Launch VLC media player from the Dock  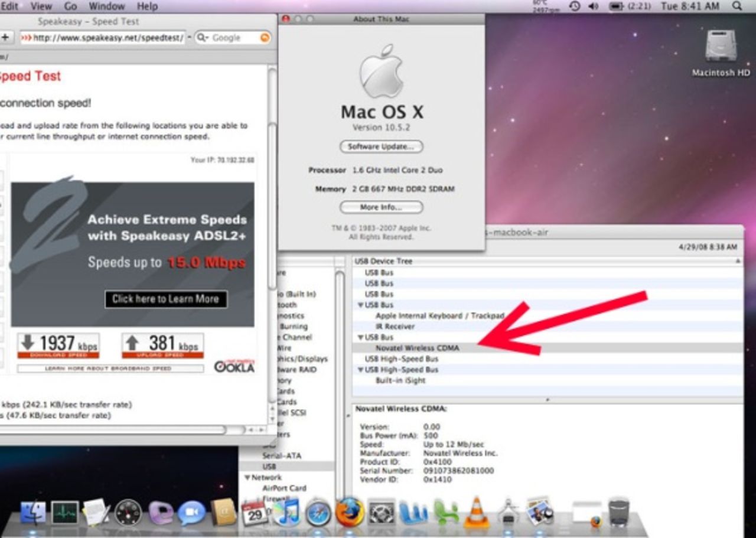point(477,514)
